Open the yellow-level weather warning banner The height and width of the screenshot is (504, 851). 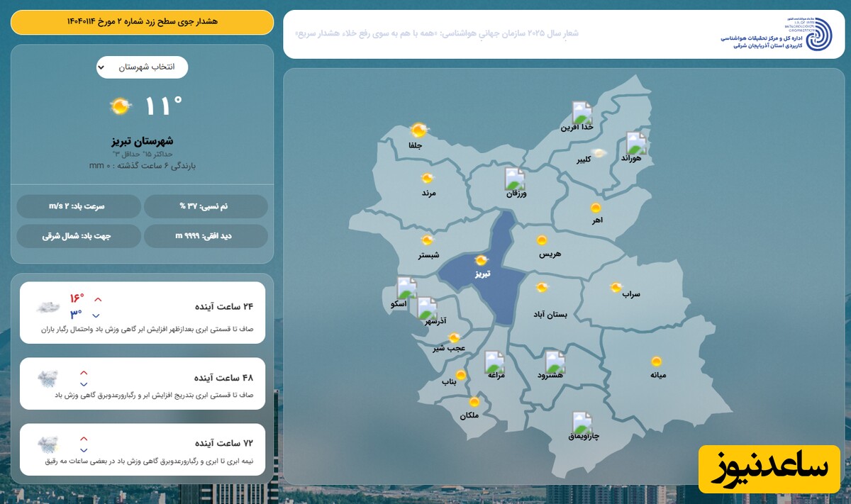pyautogui.click(x=142, y=22)
